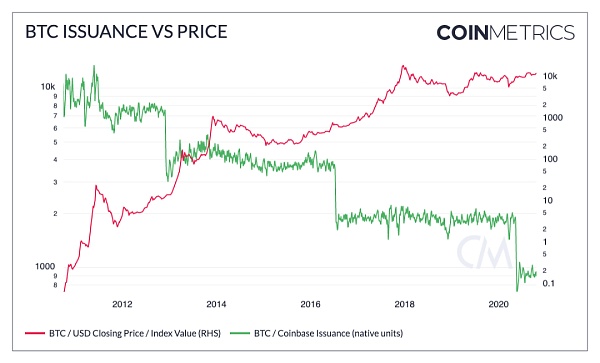Click the CM watermark on chart
600x363 pixels.
tap(484, 252)
